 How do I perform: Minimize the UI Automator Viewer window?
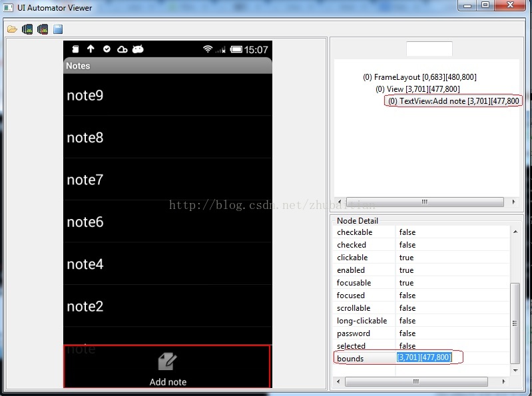tap(467, 5)
